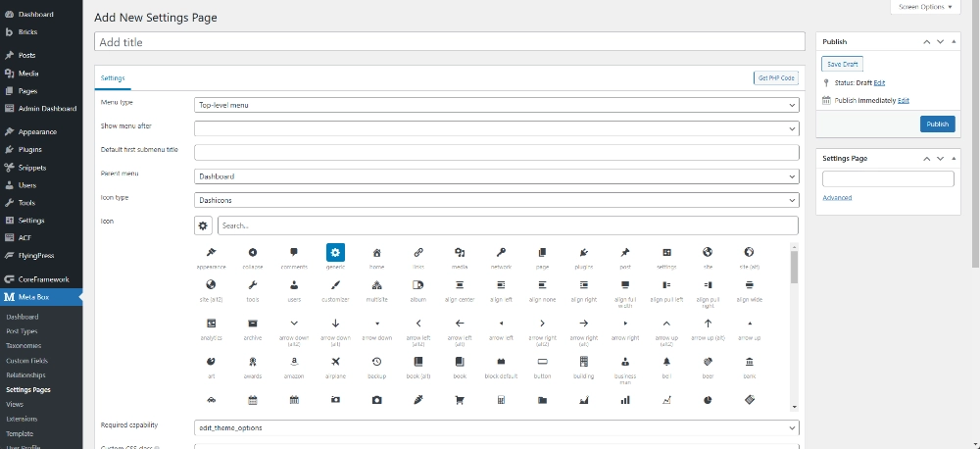Click icon grid scroll down arrow
The width and height of the screenshot is (980, 449).
tap(794, 407)
